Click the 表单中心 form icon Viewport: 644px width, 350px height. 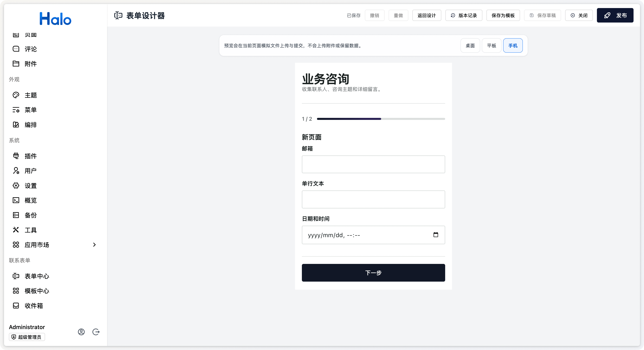coord(16,276)
